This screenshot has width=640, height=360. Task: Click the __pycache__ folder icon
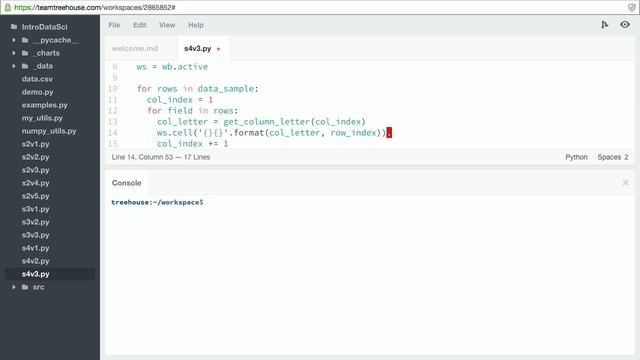pos(25,40)
